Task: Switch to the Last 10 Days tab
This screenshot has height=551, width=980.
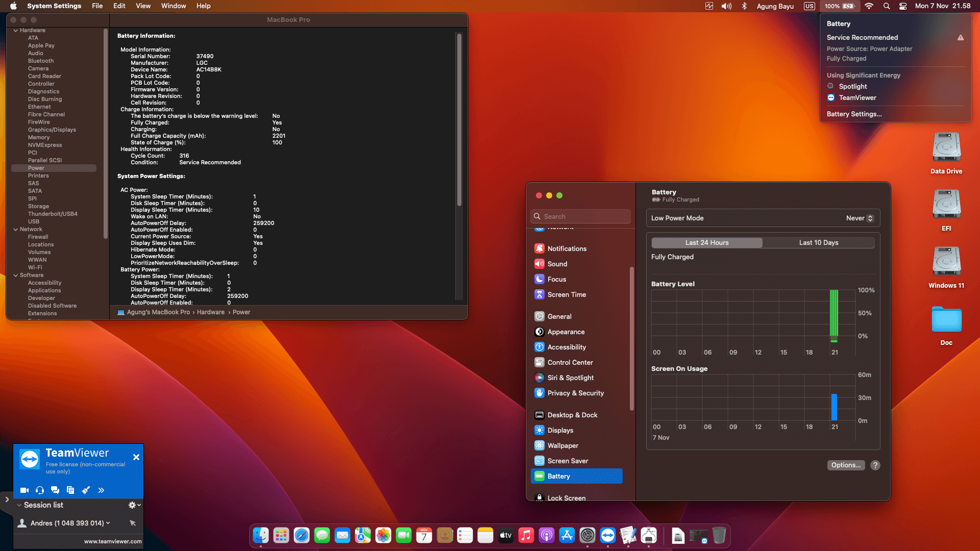Action: pos(819,243)
